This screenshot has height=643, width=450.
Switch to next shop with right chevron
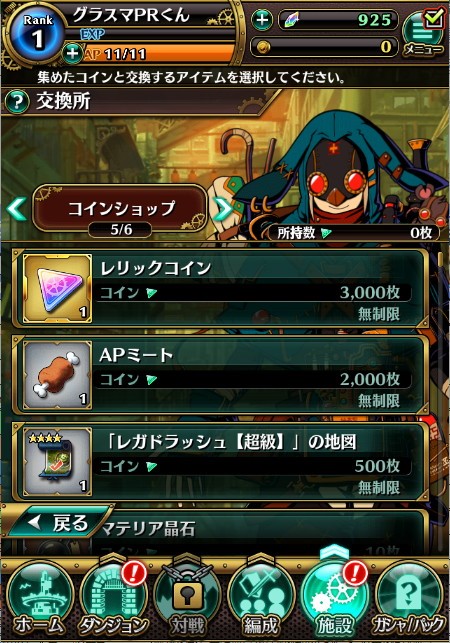tap(224, 209)
